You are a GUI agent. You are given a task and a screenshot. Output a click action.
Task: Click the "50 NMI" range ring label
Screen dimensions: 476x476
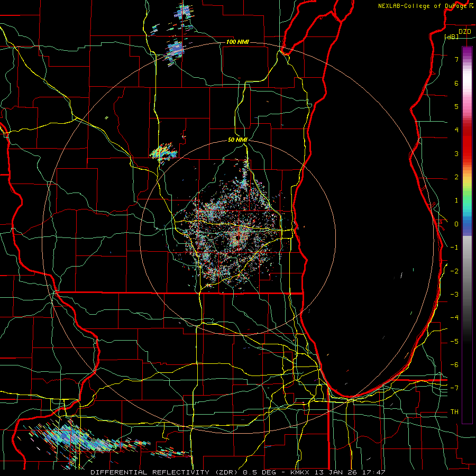point(237,140)
